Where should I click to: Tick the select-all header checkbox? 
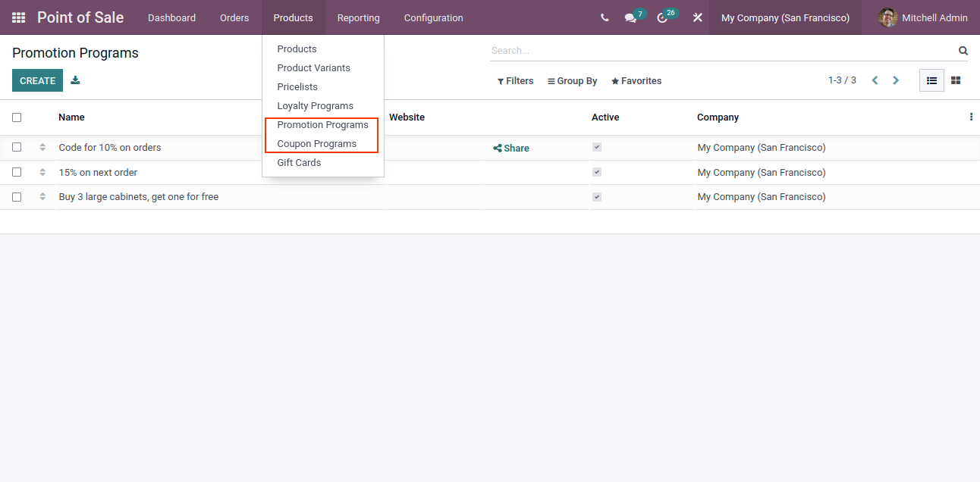coord(17,117)
